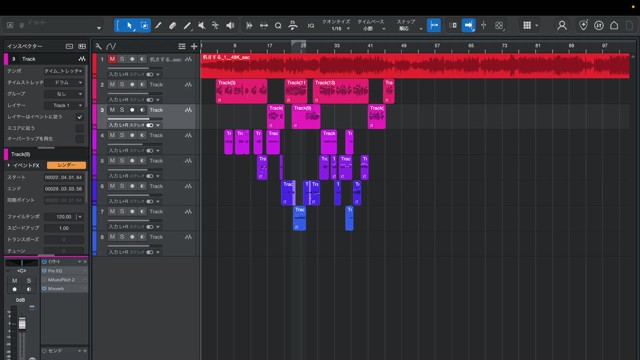
Task: Click the Q quantize icon
Action: (x=278, y=26)
